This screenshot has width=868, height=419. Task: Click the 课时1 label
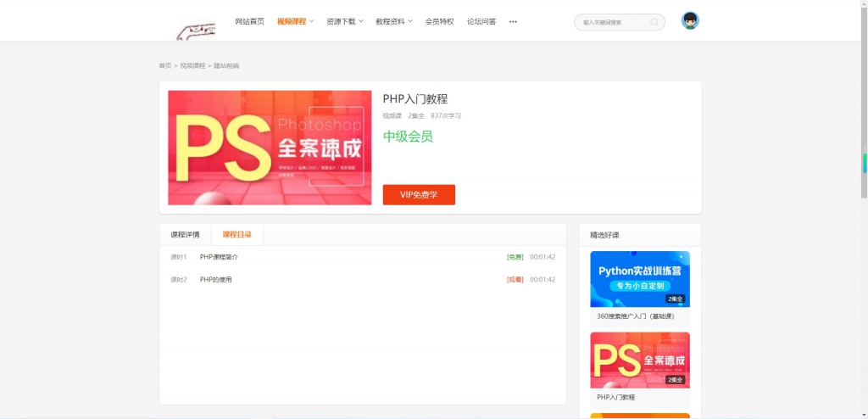click(179, 257)
